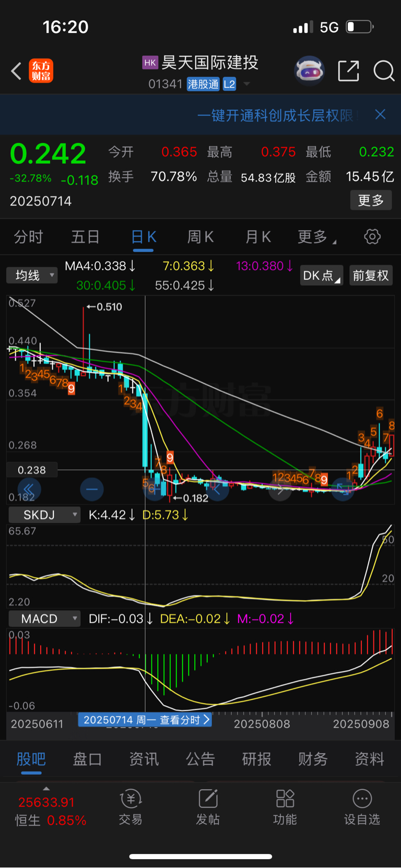Open the DK点 dropdown
The width and height of the screenshot is (401, 868).
pyautogui.click(x=322, y=275)
